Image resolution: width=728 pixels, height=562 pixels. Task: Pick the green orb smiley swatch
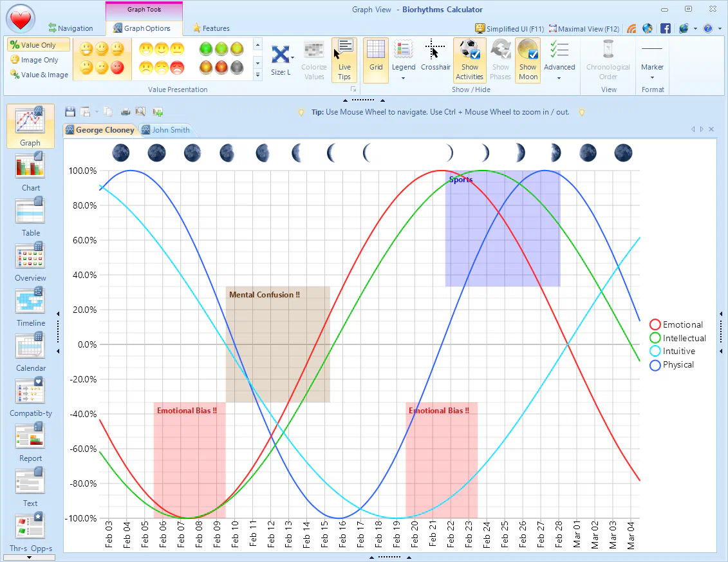click(206, 49)
